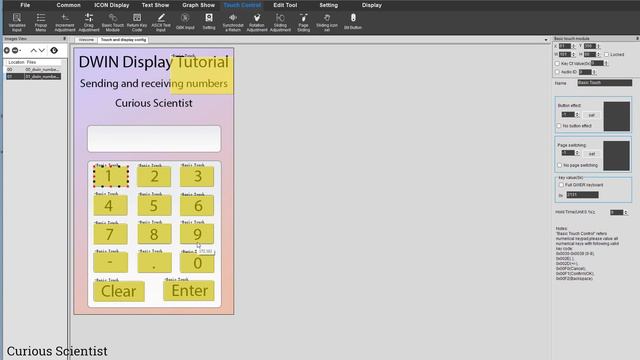Click the Hold Time stepper
640x360 pixels.
tap(626, 212)
